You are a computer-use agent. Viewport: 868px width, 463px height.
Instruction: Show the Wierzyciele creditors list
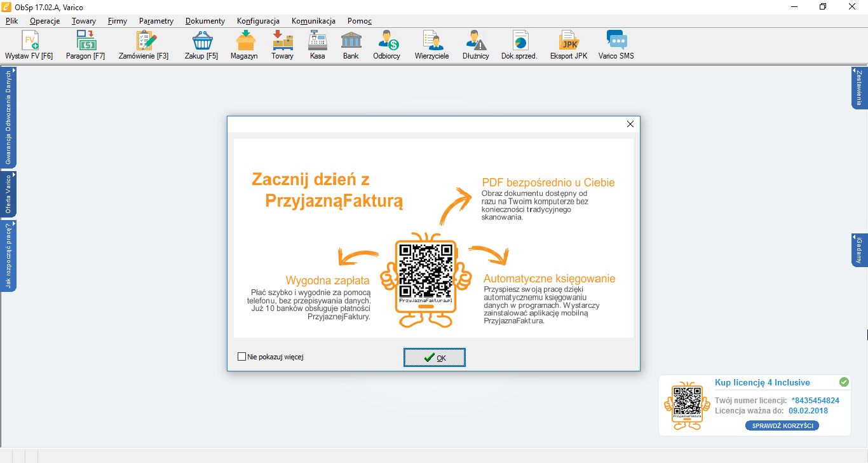[432, 45]
